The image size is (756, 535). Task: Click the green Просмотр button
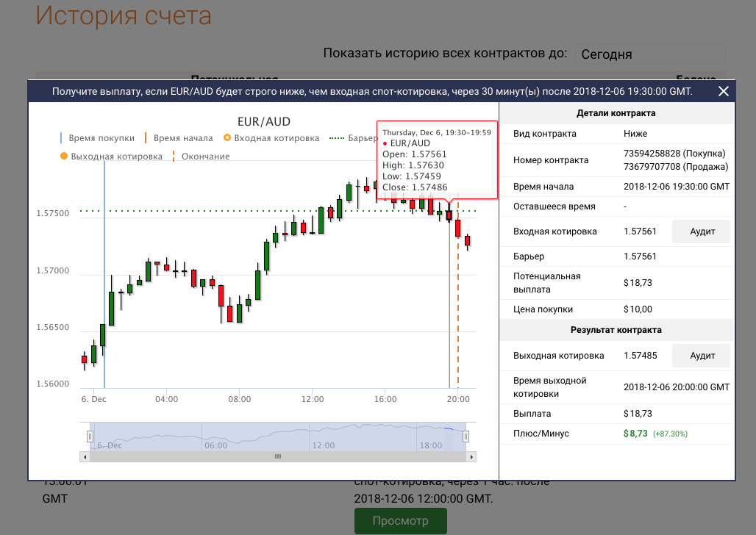pos(400,521)
